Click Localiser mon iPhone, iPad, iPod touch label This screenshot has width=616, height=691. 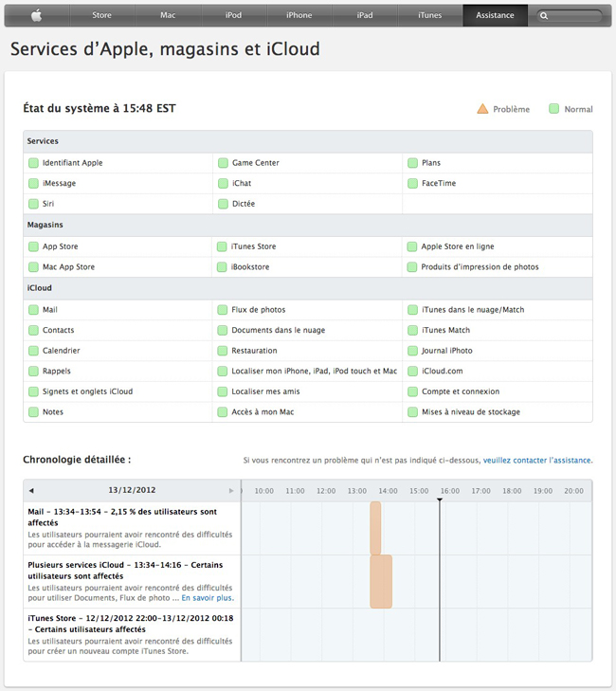[x=315, y=371]
